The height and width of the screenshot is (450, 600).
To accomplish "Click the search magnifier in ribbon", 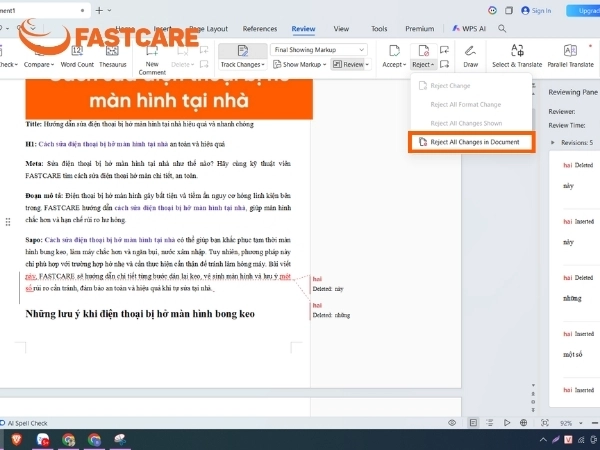I will (x=502, y=28).
